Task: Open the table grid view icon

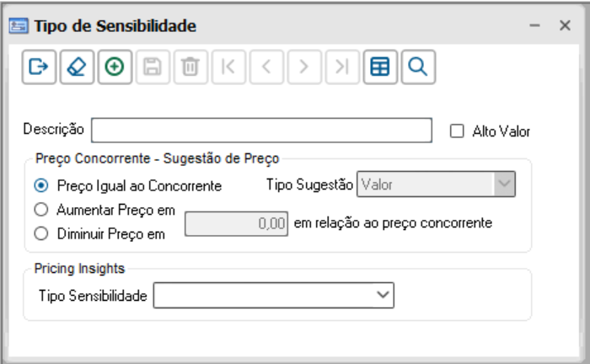Action: (380, 68)
